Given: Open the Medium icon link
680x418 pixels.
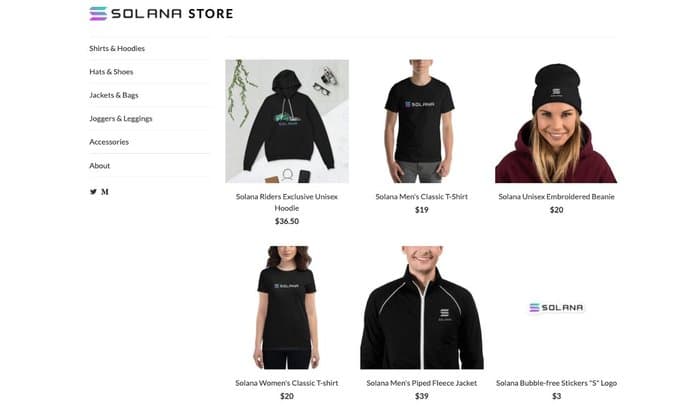Looking at the screenshot, I should coord(105,192).
